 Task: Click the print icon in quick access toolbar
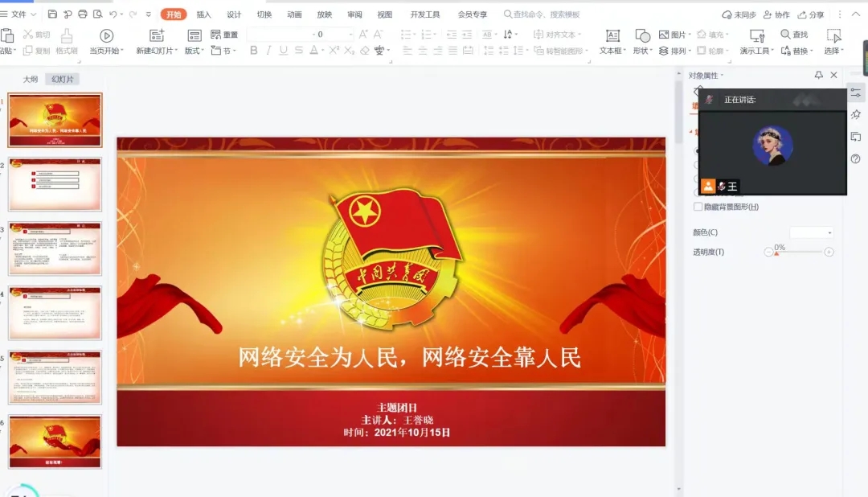point(82,14)
